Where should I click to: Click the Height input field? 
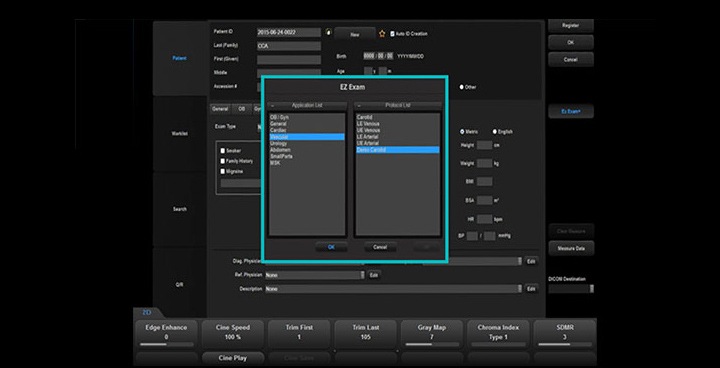click(484, 145)
